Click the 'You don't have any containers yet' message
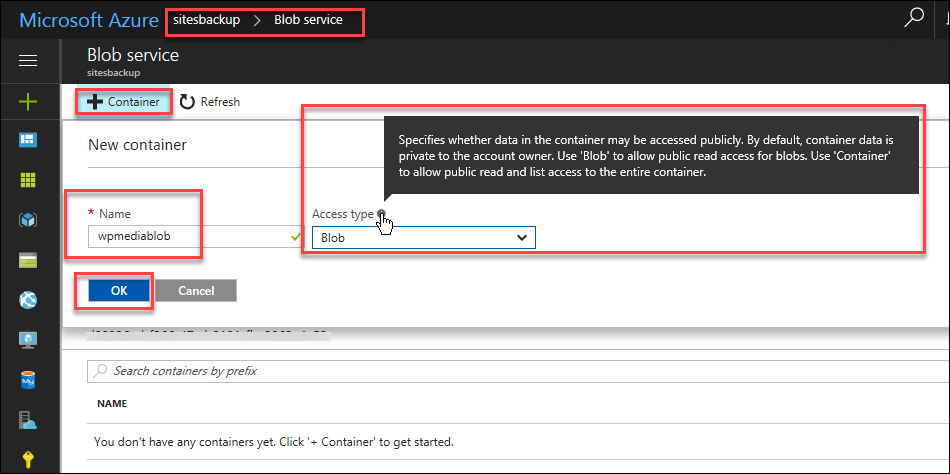The width and height of the screenshot is (950, 474). pyautogui.click(x=274, y=441)
